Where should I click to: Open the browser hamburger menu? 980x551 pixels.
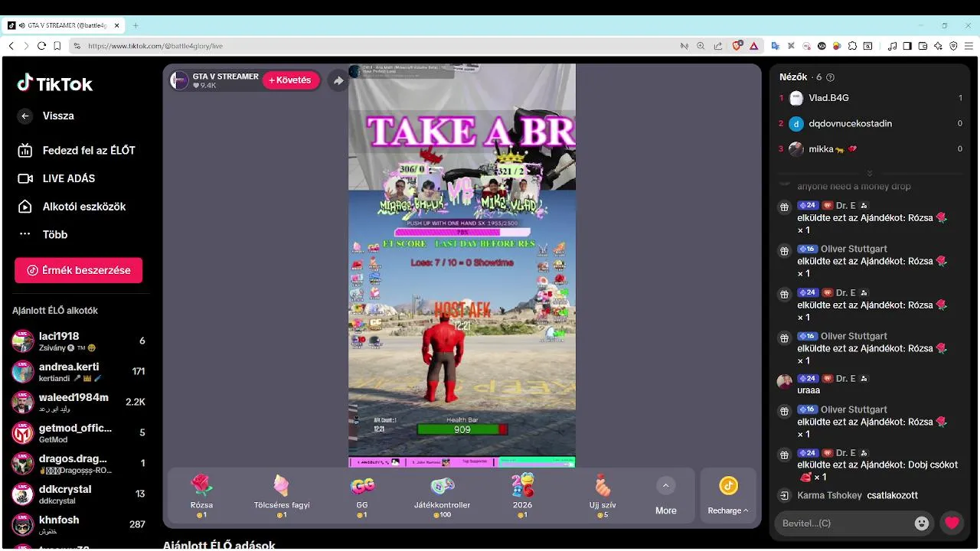pyautogui.click(x=969, y=46)
